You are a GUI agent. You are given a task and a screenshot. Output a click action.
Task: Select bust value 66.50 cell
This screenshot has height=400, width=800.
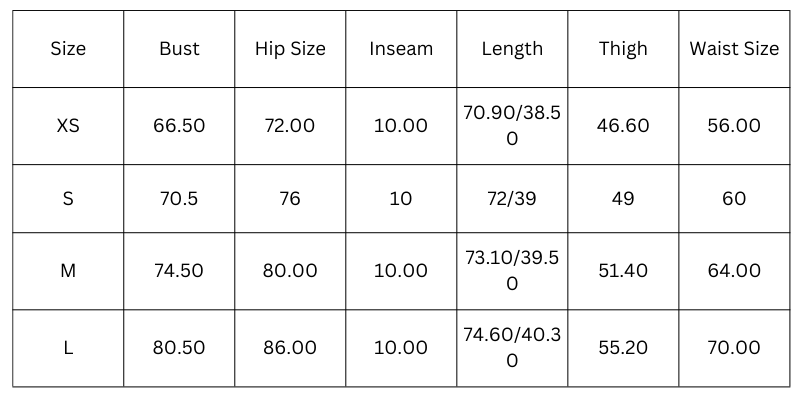[179, 126]
